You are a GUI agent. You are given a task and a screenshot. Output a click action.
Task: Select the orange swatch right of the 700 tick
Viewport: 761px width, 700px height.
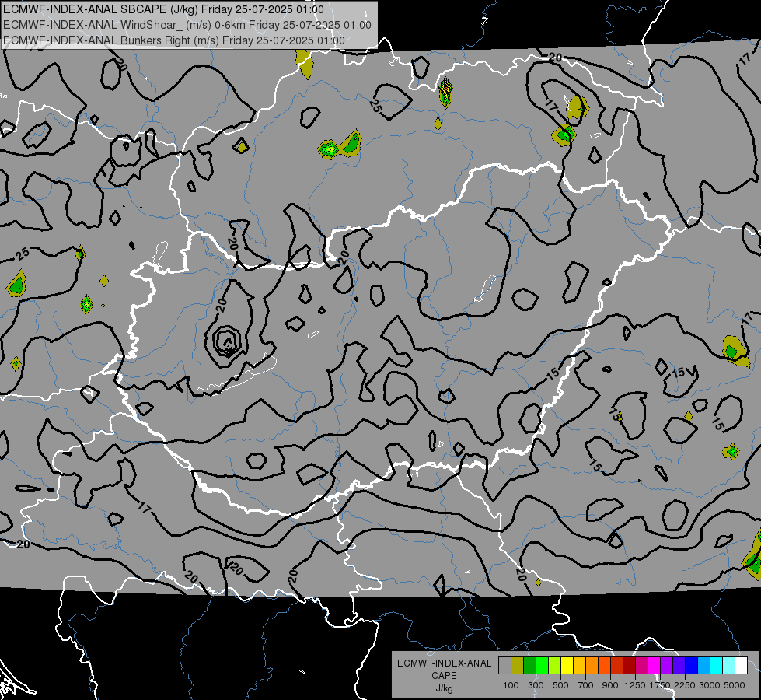coord(592,666)
